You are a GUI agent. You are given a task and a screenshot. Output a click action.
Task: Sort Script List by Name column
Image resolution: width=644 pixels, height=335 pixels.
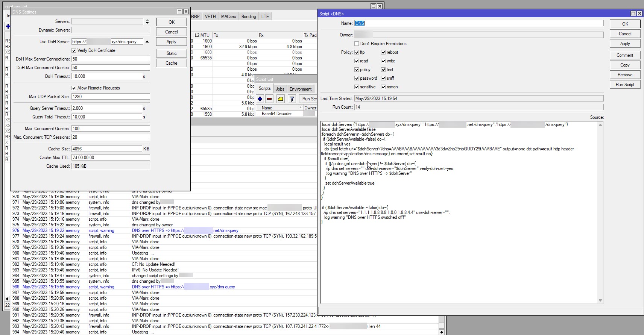[282, 108]
